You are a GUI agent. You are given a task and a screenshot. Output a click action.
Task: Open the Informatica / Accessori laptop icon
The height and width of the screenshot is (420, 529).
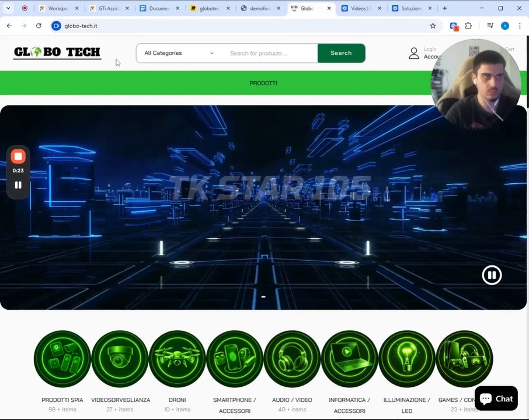tap(350, 359)
